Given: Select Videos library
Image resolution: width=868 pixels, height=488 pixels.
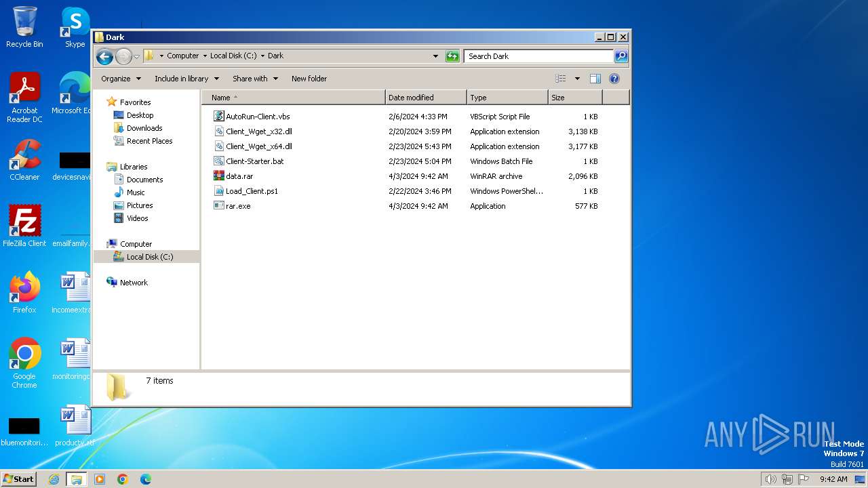Looking at the screenshot, I should tap(137, 218).
